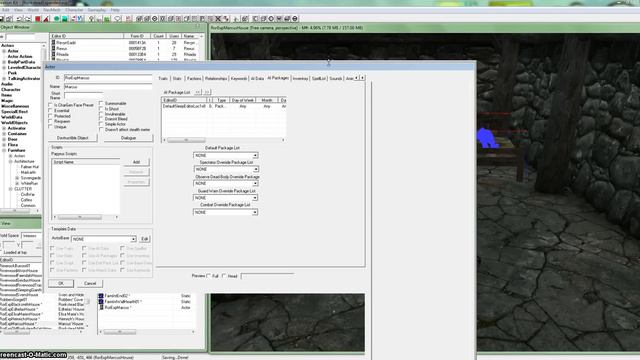Enable the Summonable checkbox
The height and width of the screenshot is (360, 640).
tap(101, 104)
